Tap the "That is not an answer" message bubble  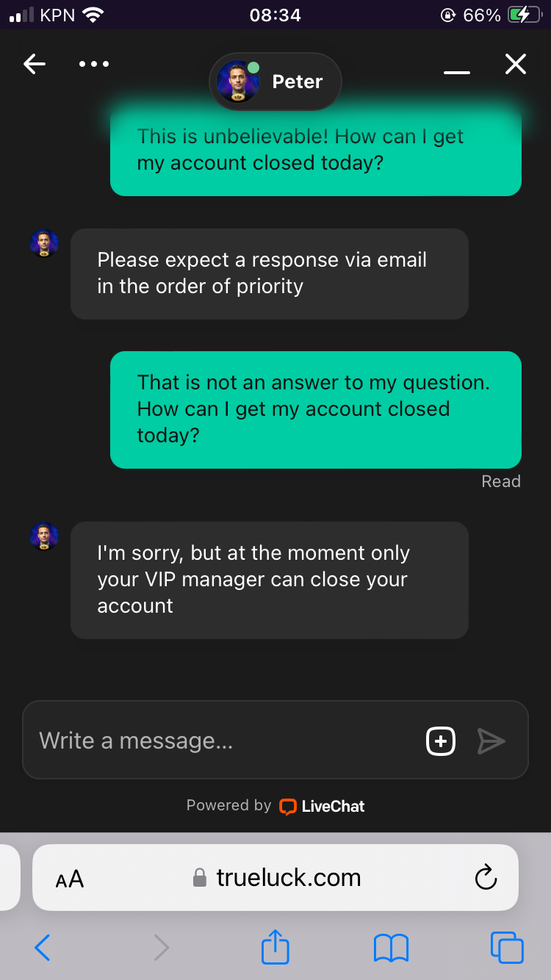(315, 409)
